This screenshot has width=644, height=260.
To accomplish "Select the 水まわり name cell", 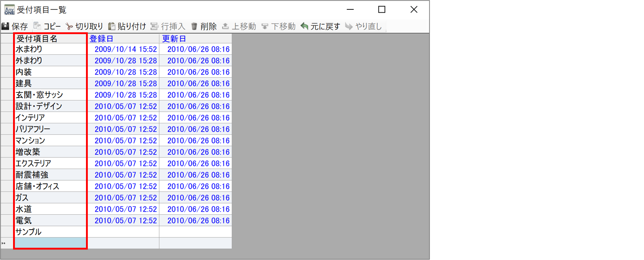I will (50, 49).
